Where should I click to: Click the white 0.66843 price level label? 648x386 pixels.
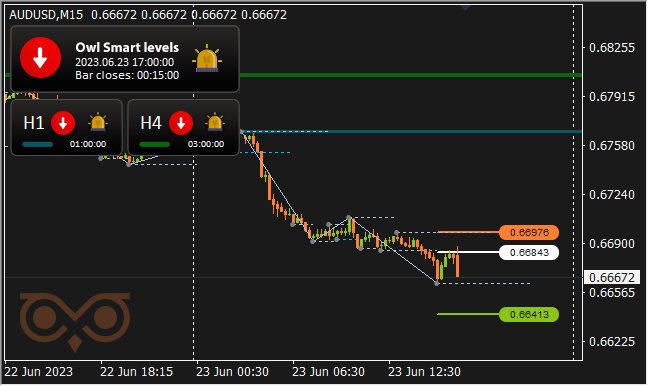pyautogui.click(x=529, y=253)
